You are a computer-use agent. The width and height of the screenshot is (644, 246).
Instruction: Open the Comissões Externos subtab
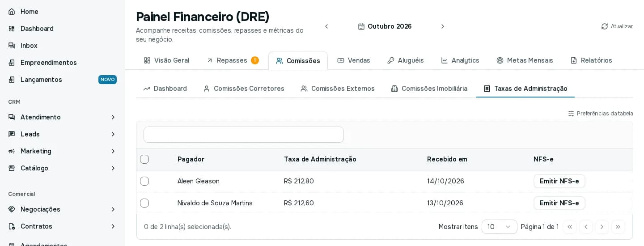coord(338,89)
